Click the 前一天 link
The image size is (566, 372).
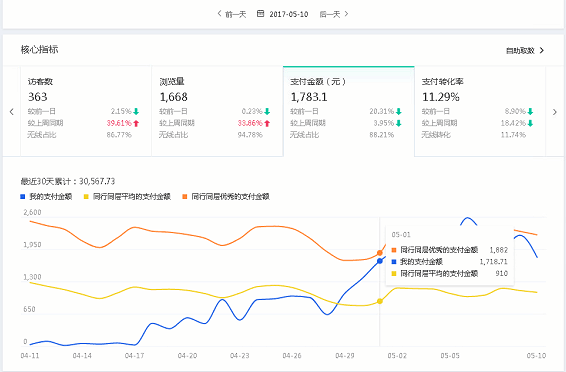pos(235,14)
